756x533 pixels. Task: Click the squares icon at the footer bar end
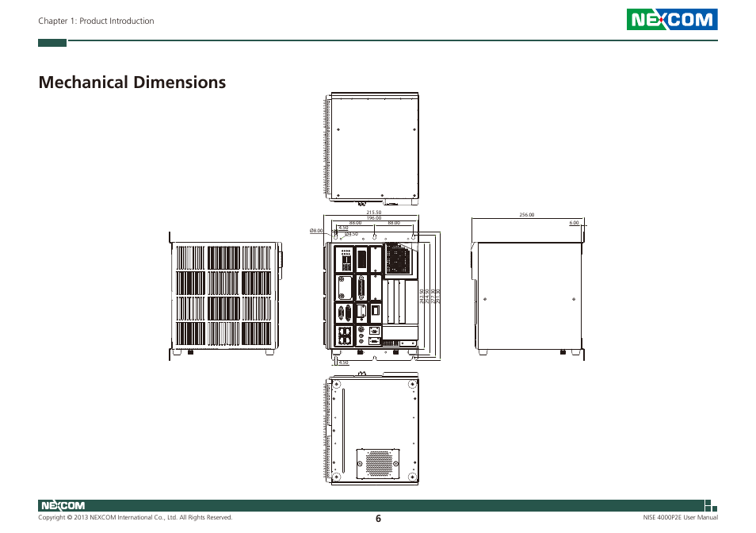point(711,505)
